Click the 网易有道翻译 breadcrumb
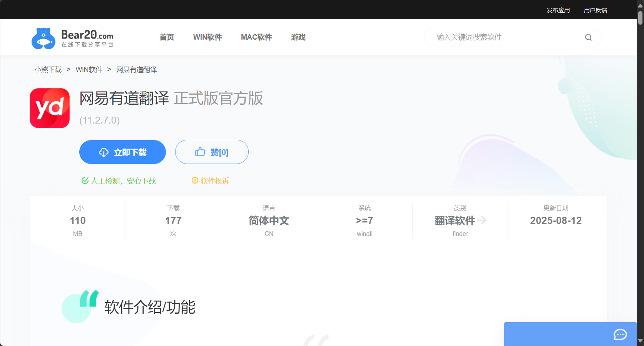The width and height of the screenshot is (644, 346). (x=137, y=70)
